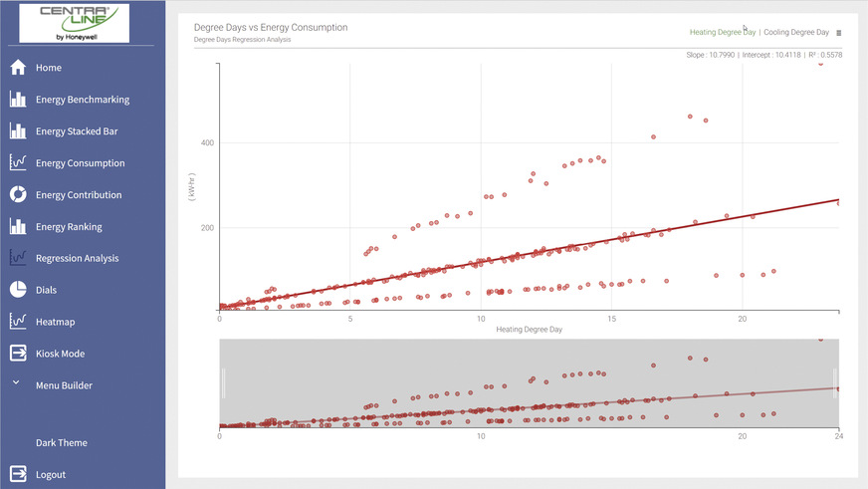Click the left range navigator handle
The height and width of the screenshot is (489, 868).
point(224,383)
